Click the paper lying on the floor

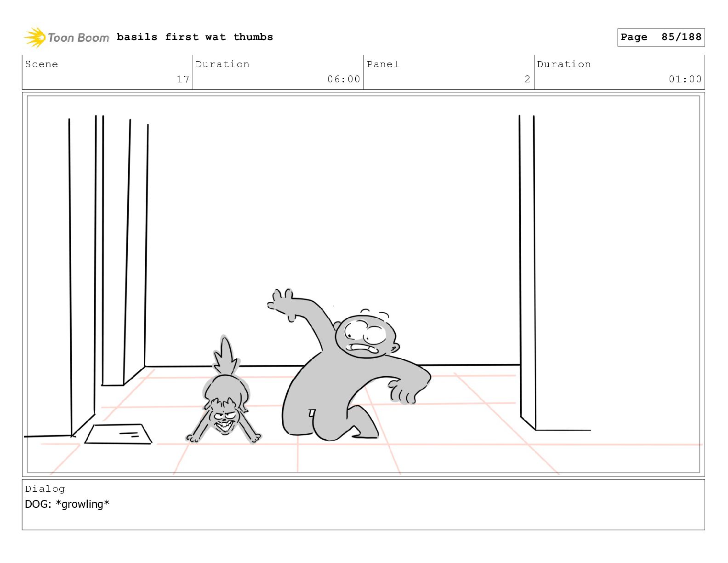119,434
